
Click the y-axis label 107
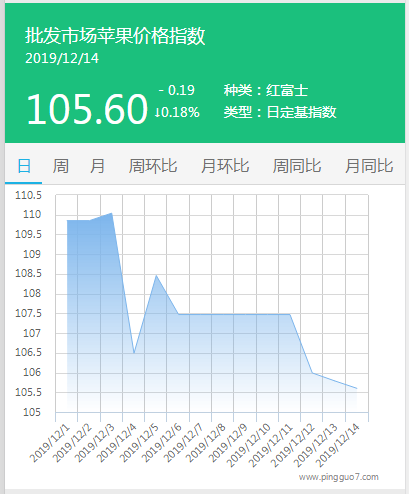click(32, 333)
